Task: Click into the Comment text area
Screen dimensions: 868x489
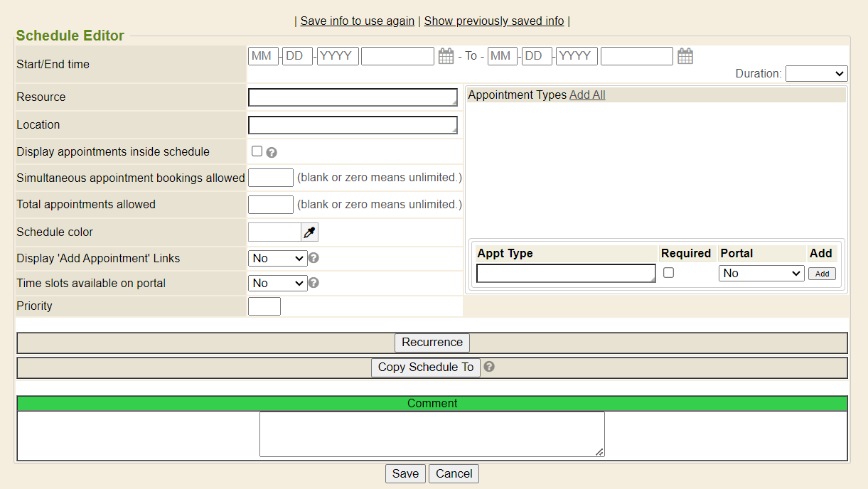Action: (432, 434)
